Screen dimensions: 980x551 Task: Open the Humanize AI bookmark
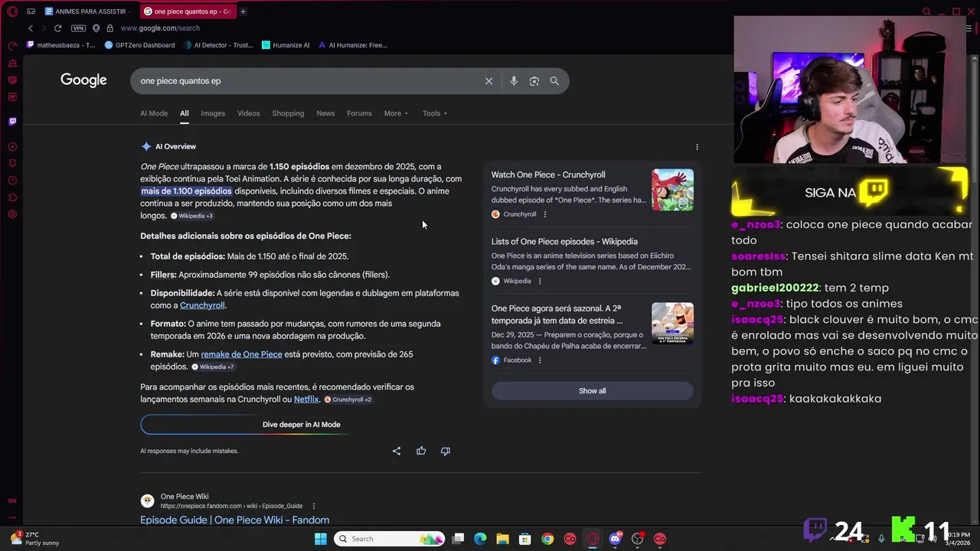tap(286, 45)
